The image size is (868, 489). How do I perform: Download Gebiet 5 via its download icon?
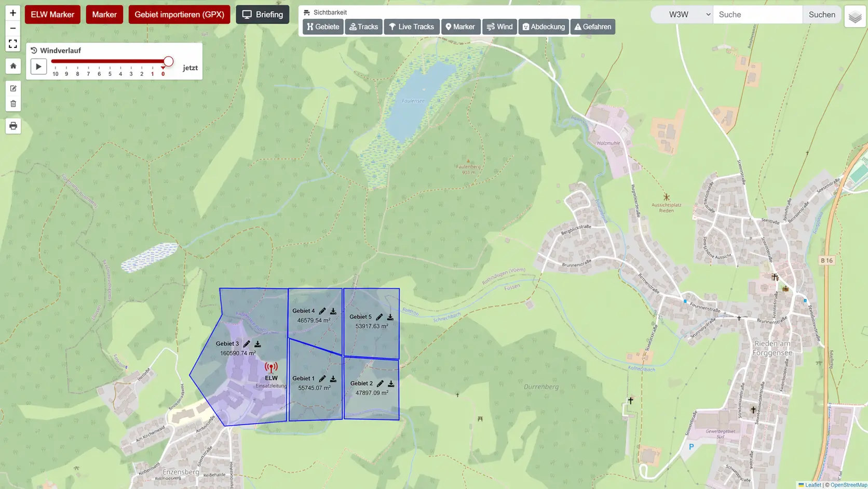390,317
